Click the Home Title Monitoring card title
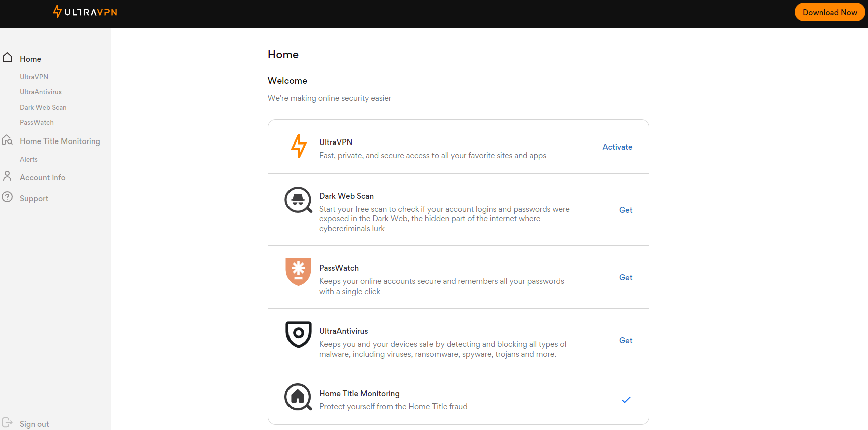868x430 pixels. click(359, 394)
